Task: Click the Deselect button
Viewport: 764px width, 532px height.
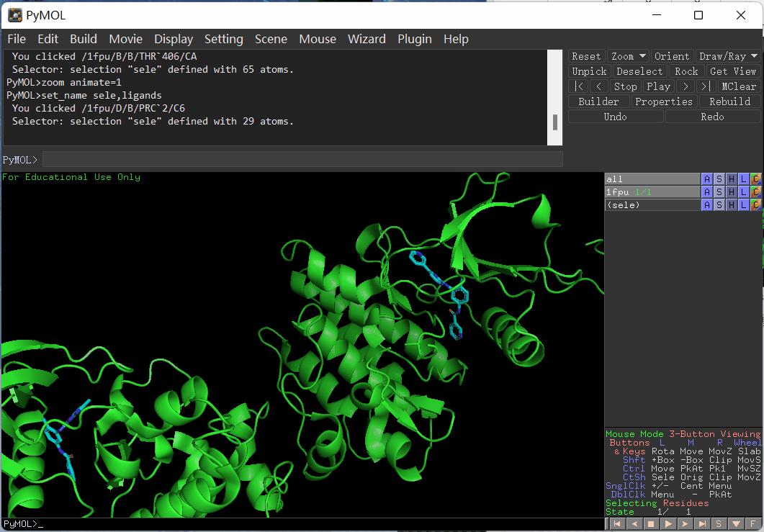Action: [x=639, y=71]
